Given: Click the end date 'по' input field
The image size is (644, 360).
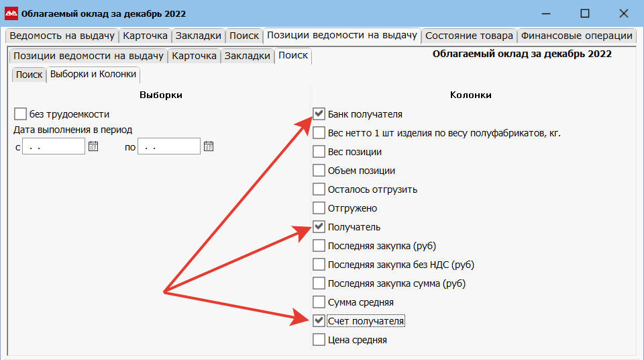Looking at the screenshot, I should point(168,146).
